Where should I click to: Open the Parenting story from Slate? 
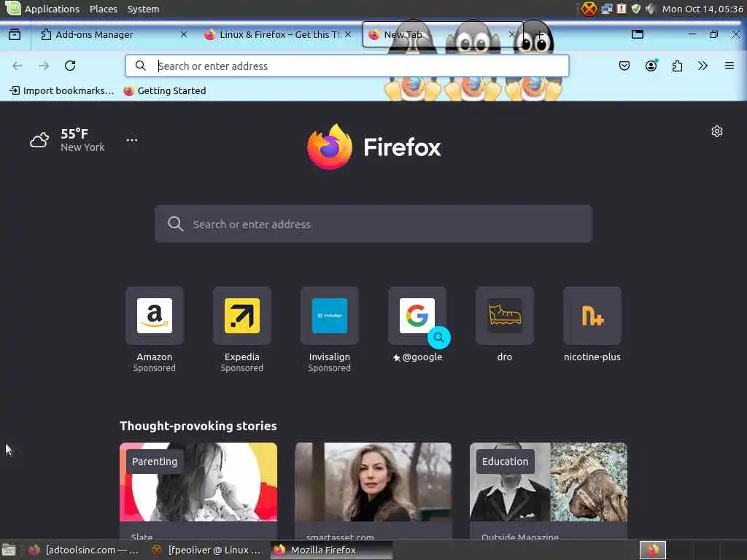[x=198, y=491]
